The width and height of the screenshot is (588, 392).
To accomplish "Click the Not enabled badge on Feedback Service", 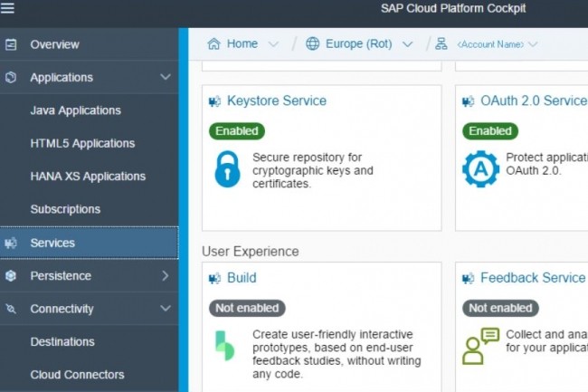I will point(500,308).
